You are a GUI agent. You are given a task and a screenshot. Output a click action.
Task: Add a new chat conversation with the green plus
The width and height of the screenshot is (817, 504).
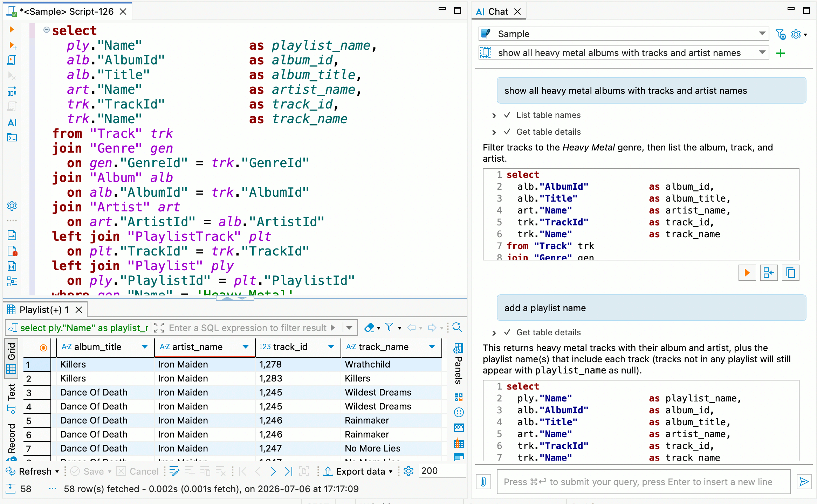780,53
